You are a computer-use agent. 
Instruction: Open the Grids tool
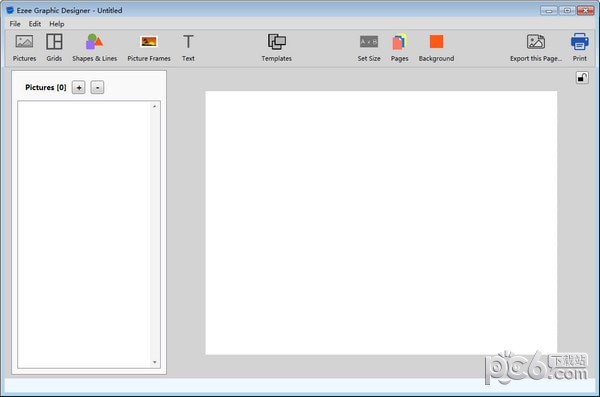pos(54,47)
